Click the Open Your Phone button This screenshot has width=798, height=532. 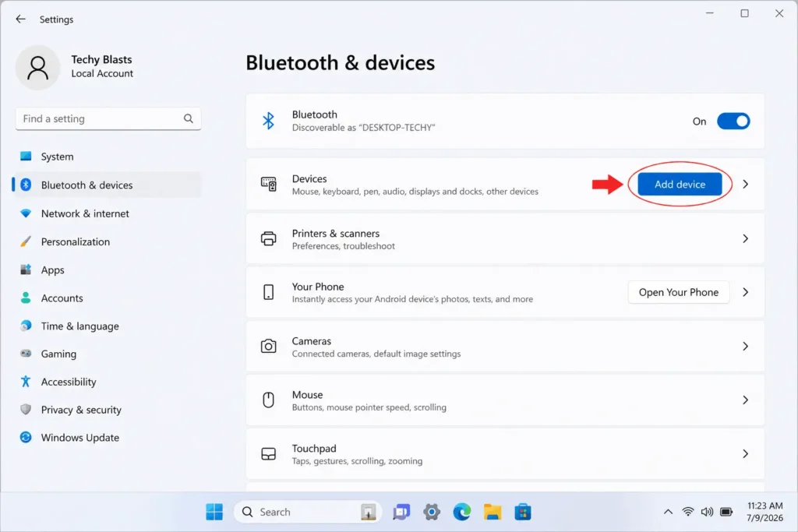coord(679,292)
